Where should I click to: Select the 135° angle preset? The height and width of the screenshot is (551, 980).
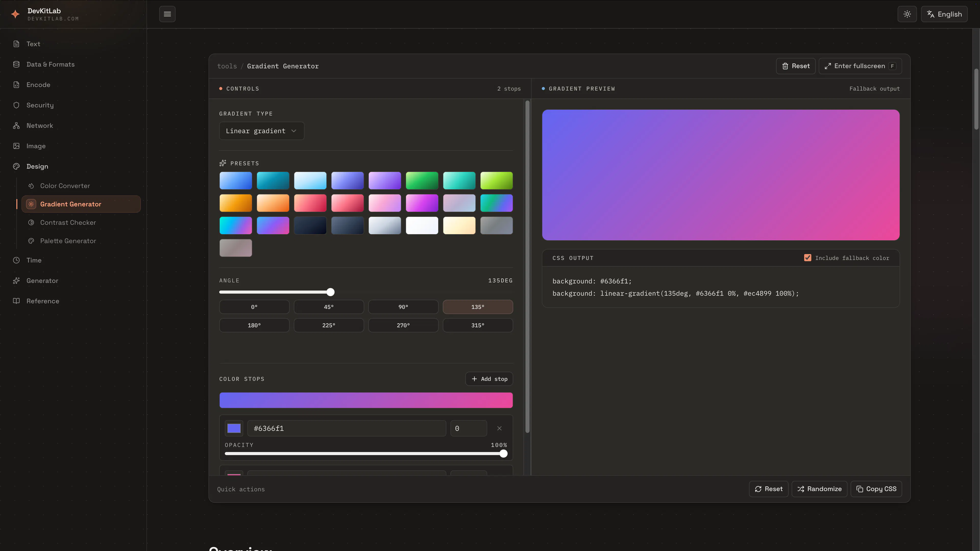[x=478, y=307]
